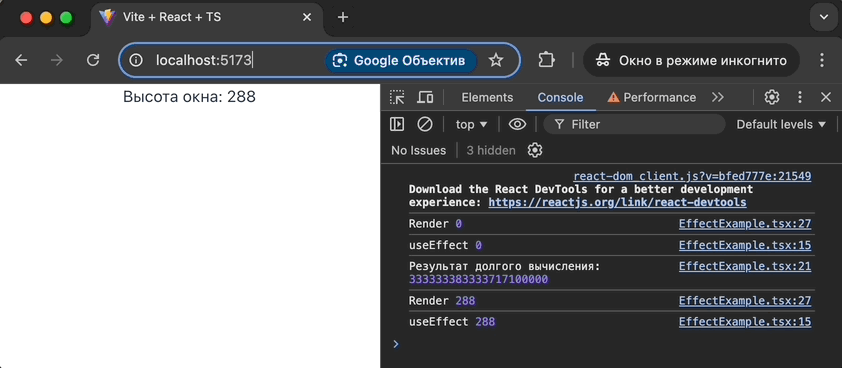Click the Результат долгого вычисления text
The height and width of the screenshot is (368, 842).
click(504, 266)
